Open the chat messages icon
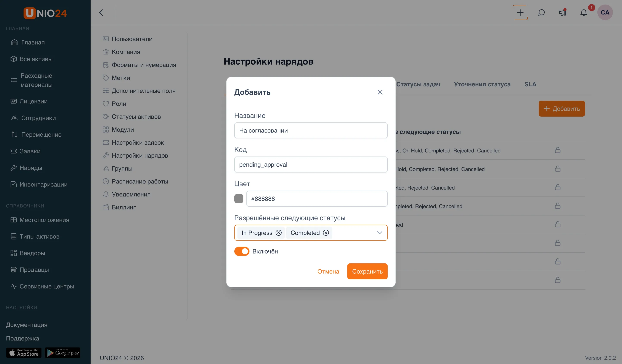 coord(541,13)
